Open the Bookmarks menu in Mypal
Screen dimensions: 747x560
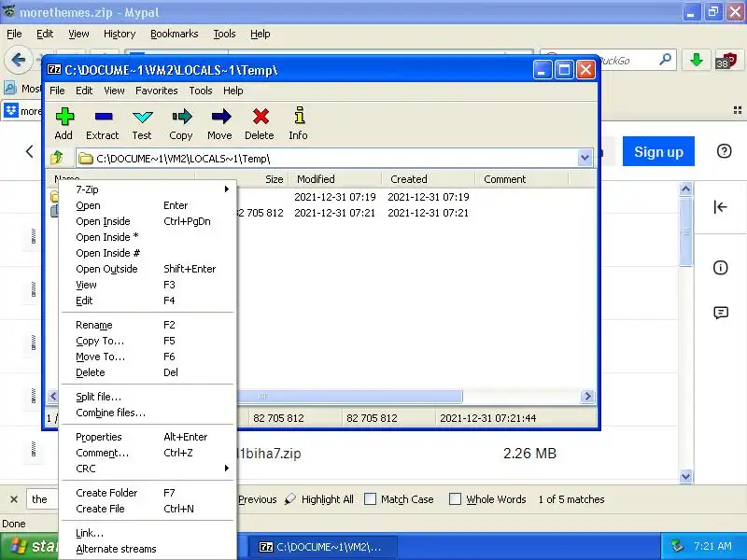pos(174,34)
